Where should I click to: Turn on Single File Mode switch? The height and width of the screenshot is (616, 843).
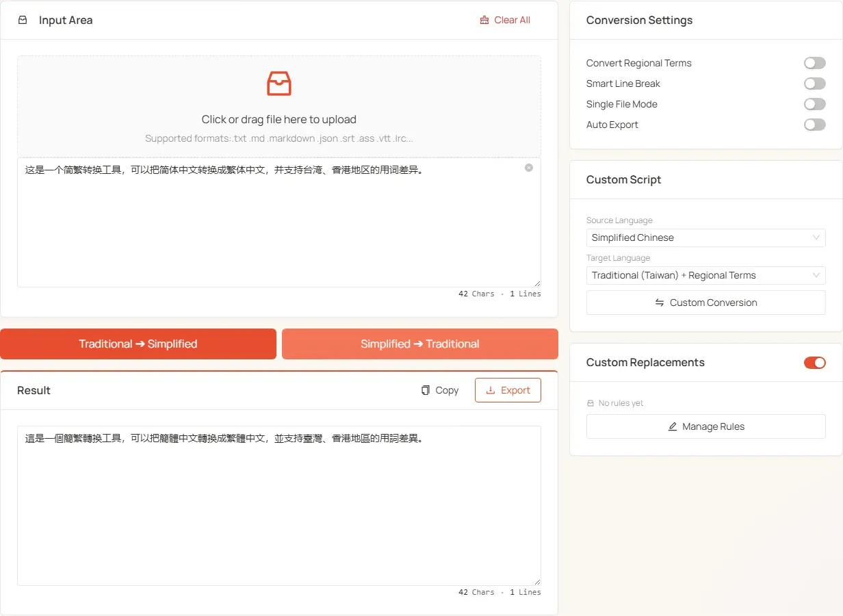pos(815,104)
